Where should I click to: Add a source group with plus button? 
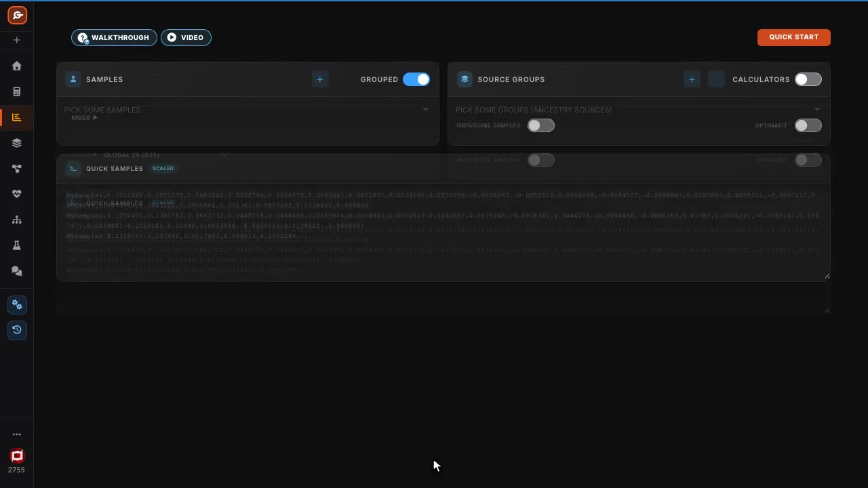point(692,79)
